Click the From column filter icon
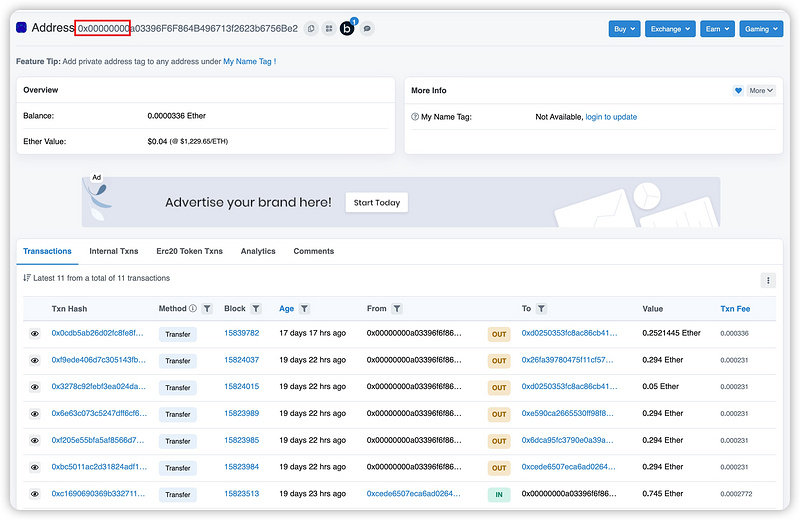The image size is (800, 520). [397, 309]
